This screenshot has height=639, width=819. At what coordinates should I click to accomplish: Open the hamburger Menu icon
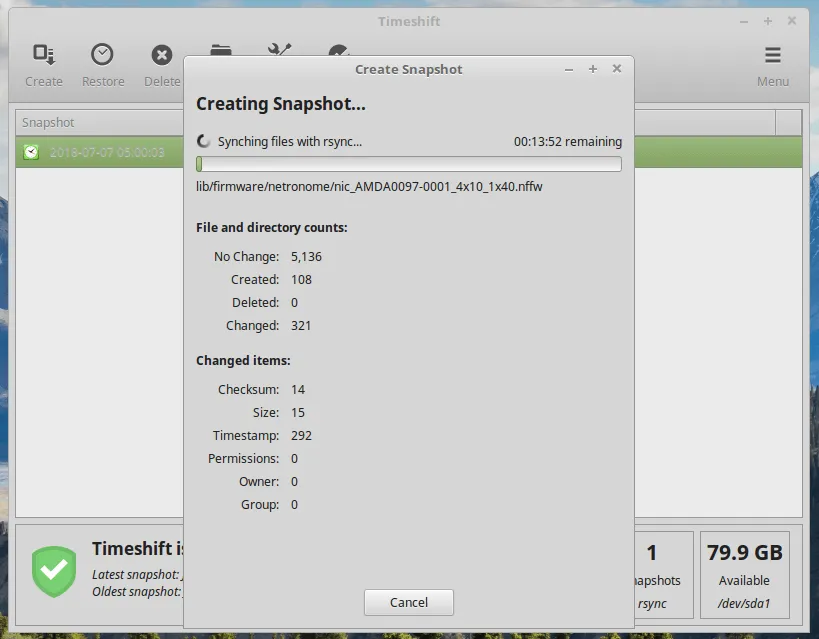[772, 55]
